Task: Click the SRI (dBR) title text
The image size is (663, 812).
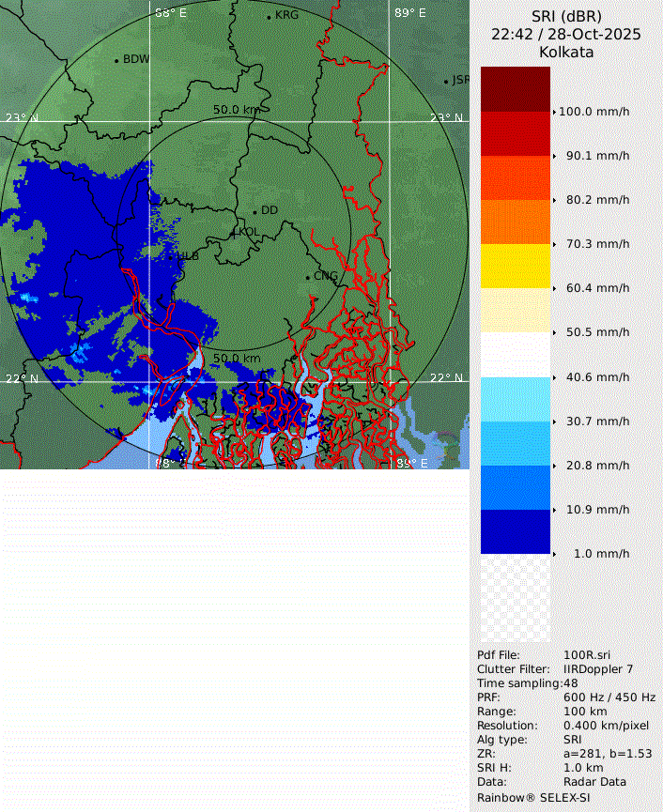Action: coord(565,16)
